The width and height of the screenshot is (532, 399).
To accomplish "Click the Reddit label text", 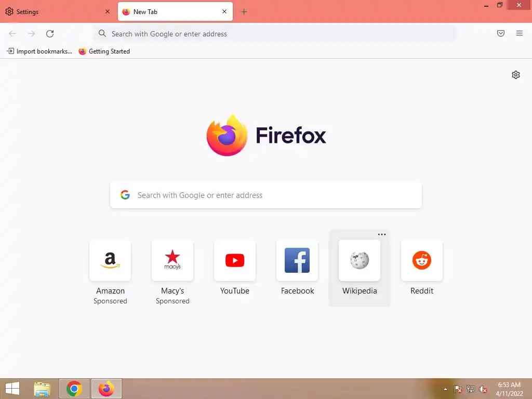I will (x=422, y=291).
